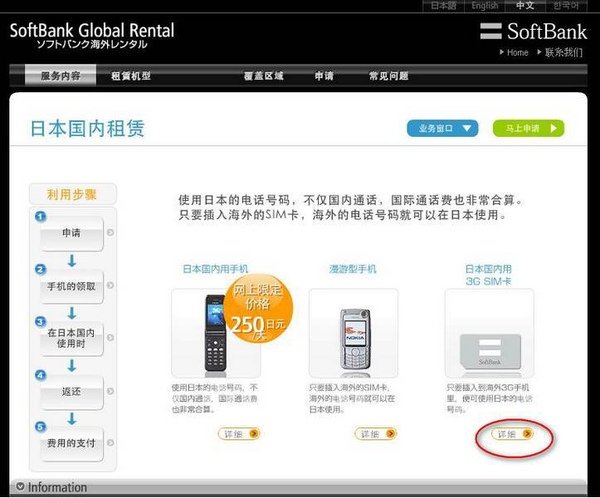
Task: Open 联系我们 contact link
Action: tap(560, 52)
